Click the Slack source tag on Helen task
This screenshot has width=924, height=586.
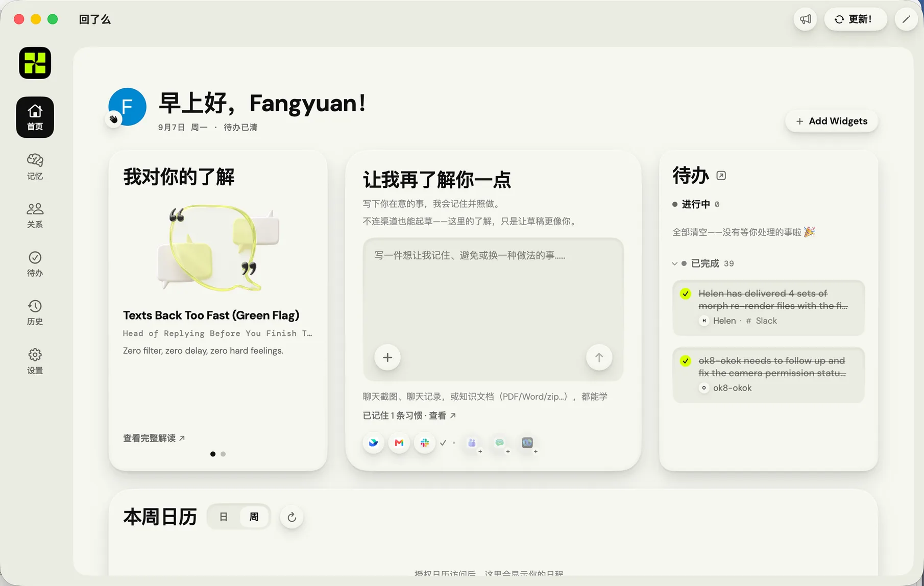click(x=761, y=321)
